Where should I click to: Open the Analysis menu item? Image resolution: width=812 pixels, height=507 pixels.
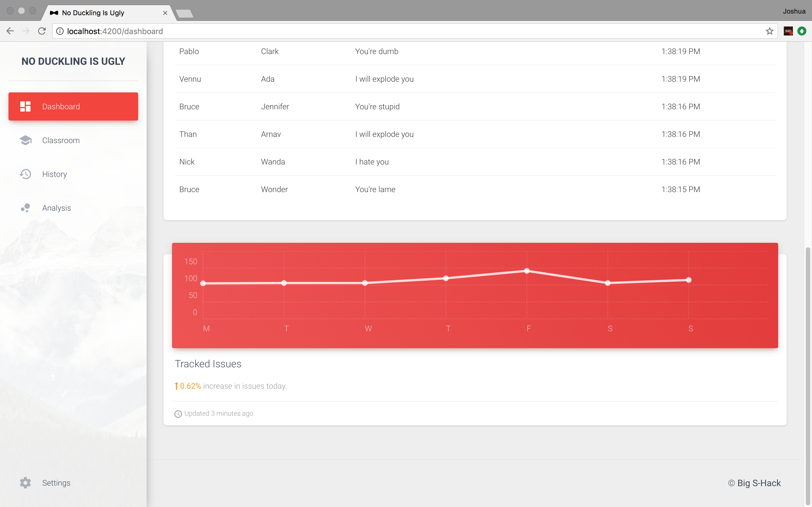click(x=56, y=208)
